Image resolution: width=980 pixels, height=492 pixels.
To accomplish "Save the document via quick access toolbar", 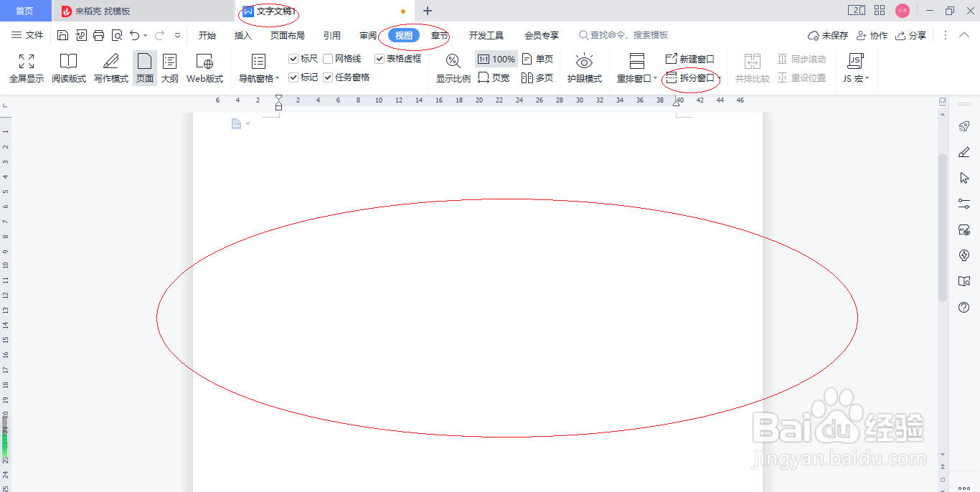I will coord(62,34).
